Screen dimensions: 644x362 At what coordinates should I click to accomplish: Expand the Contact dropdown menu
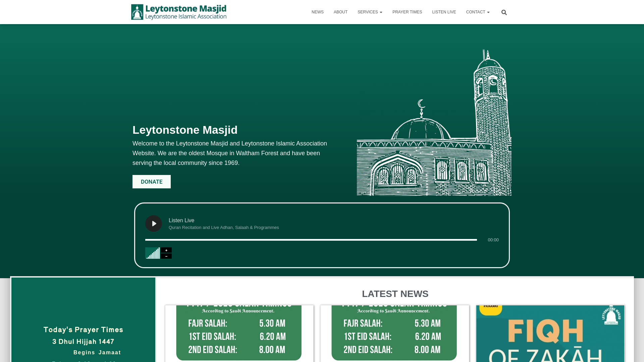(478, 12)
